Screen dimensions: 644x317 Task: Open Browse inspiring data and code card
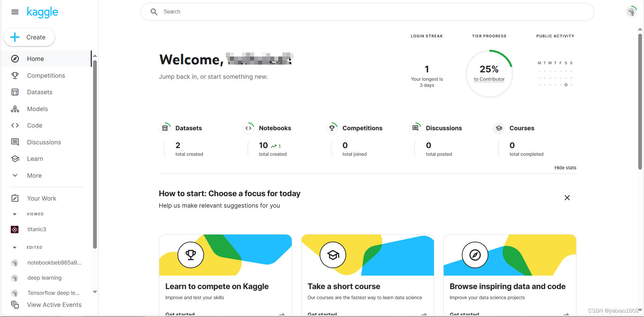(x=510, y=275)
